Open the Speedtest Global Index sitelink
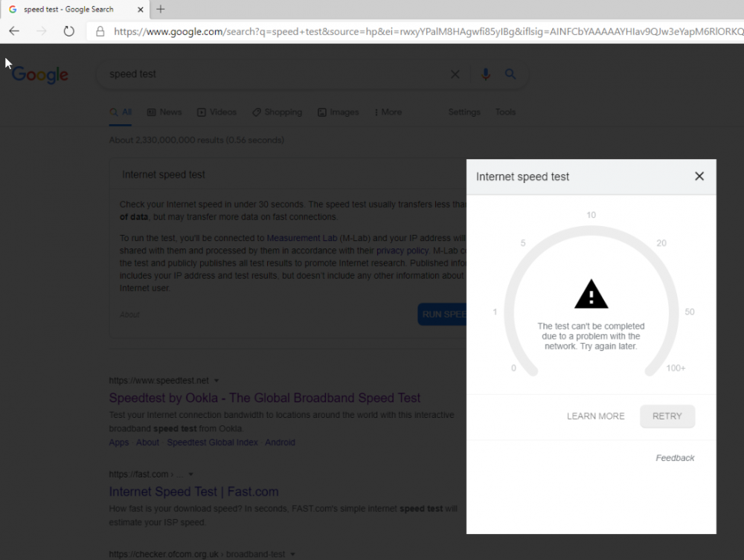The height and width of the screenshot is (560, 744). (213, 442)
